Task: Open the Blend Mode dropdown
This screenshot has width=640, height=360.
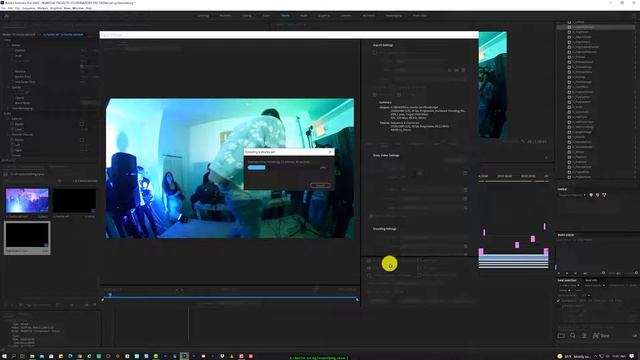Action: click(x=90, y=103)
